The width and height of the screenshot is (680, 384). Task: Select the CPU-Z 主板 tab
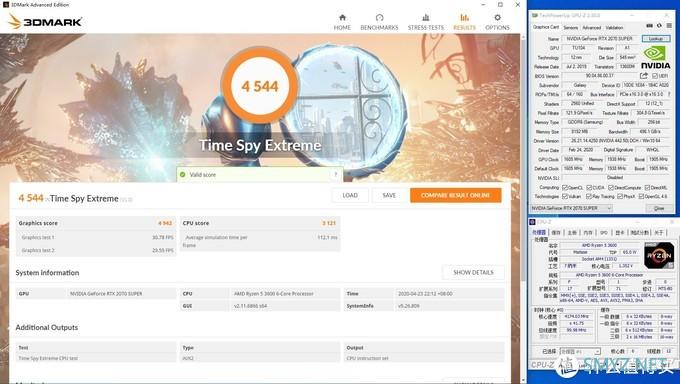click(x=572, y=233)
